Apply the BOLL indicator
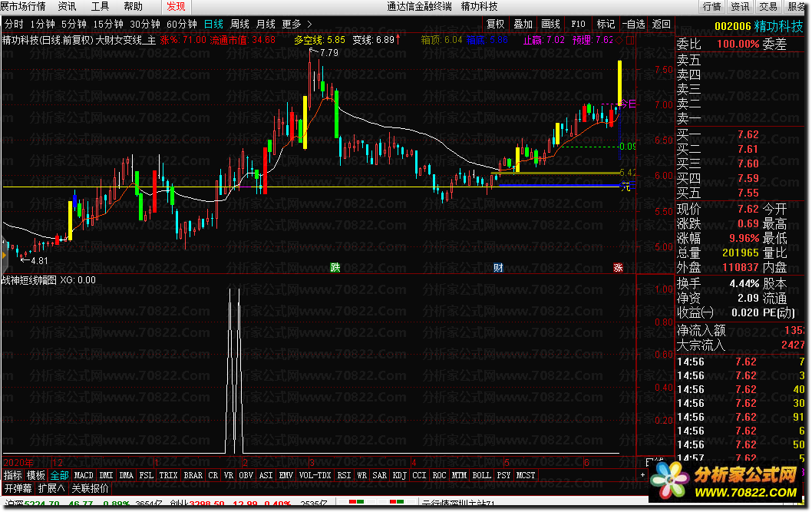Screen dimensions: 812x512 click(x=482, y=475)
